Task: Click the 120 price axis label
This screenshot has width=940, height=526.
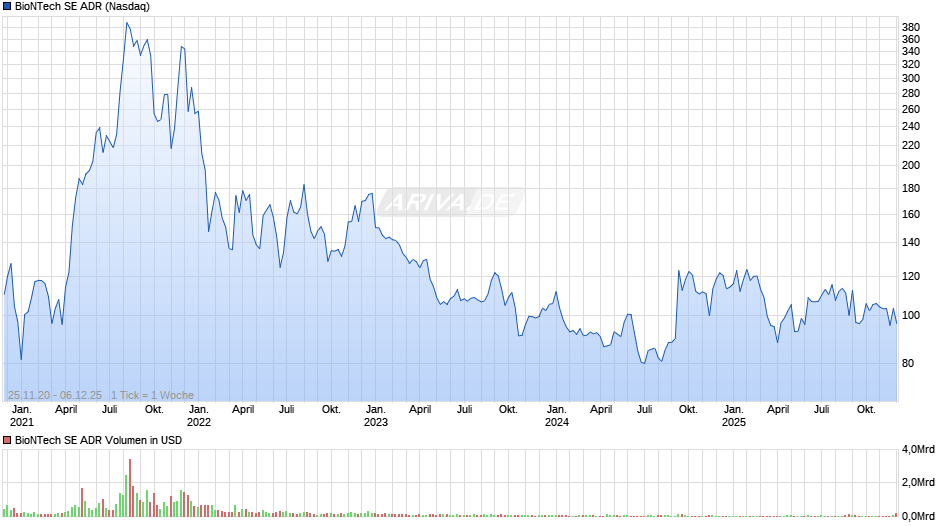Action: pyautogui.click(x=911, y=276)
